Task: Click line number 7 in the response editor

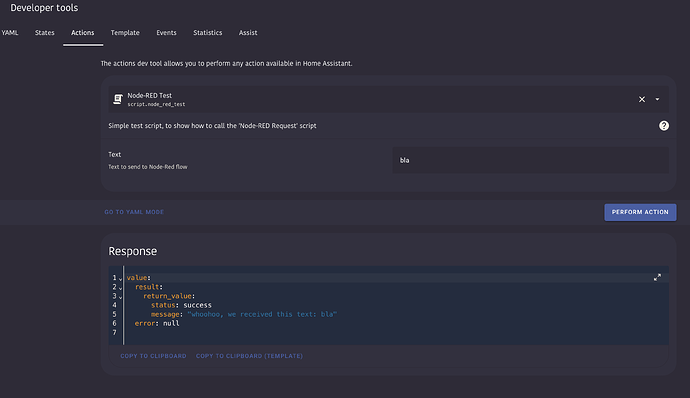Action: pos(114,332)
